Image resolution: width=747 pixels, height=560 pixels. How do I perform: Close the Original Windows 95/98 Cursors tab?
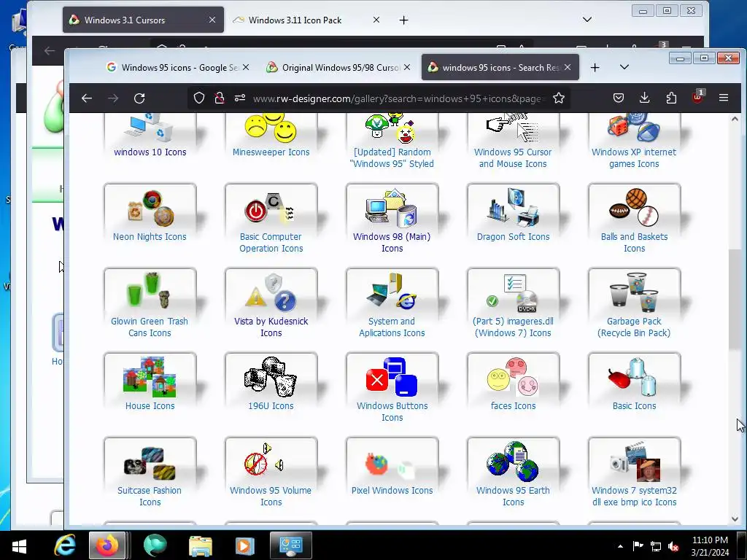pyautogui.click(x=407, y=67)
